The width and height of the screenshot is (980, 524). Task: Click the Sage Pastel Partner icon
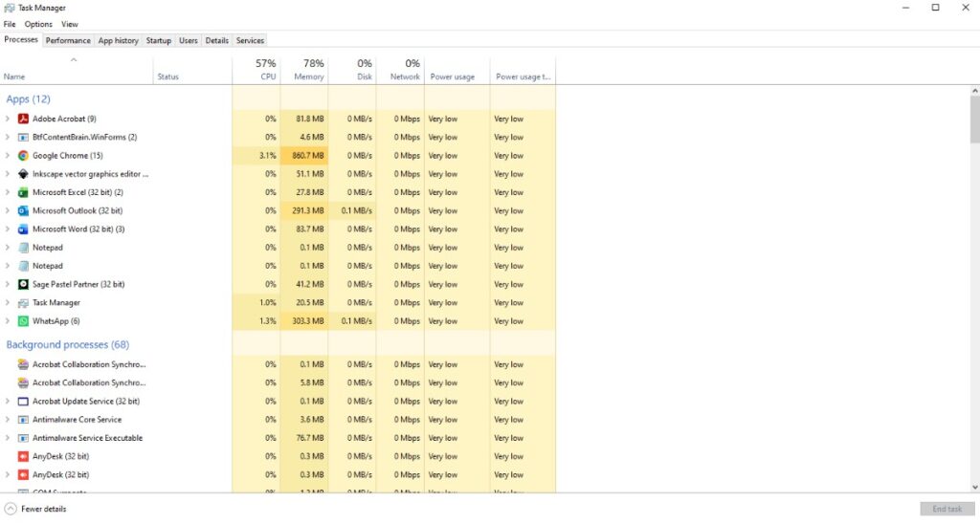point(23,284)
